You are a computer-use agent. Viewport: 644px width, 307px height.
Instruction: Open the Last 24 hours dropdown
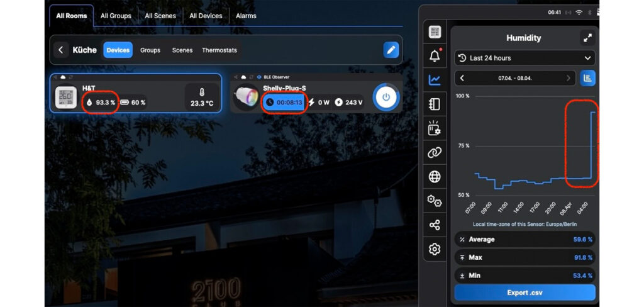[524, 58]
